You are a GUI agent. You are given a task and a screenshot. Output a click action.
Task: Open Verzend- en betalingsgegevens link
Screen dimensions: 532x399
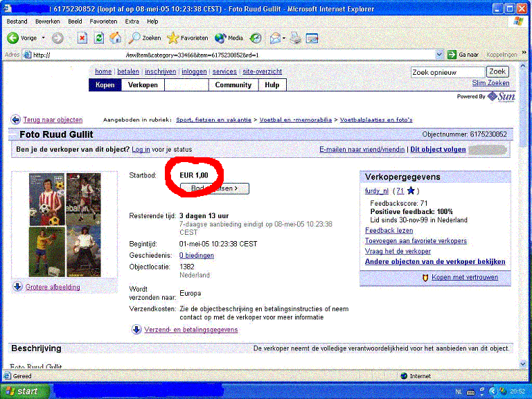pos(191,330)
